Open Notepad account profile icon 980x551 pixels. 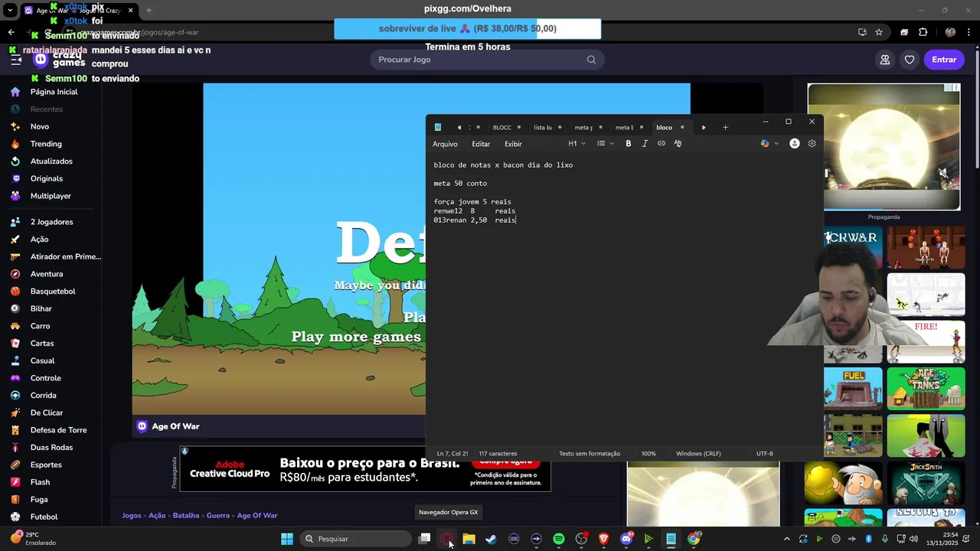pyautogui.click(x=795, y=144)
